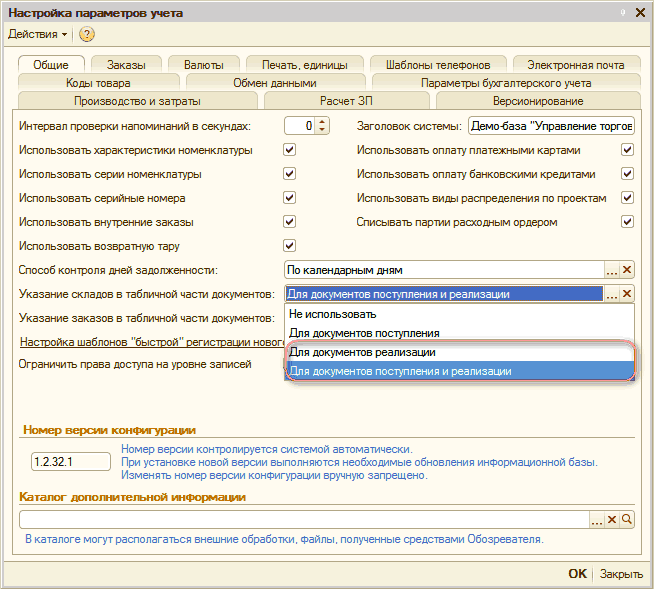
Task: Toggle 'Использовать характеристики номенклатуры' checkbox
Action: coord(289,150)
